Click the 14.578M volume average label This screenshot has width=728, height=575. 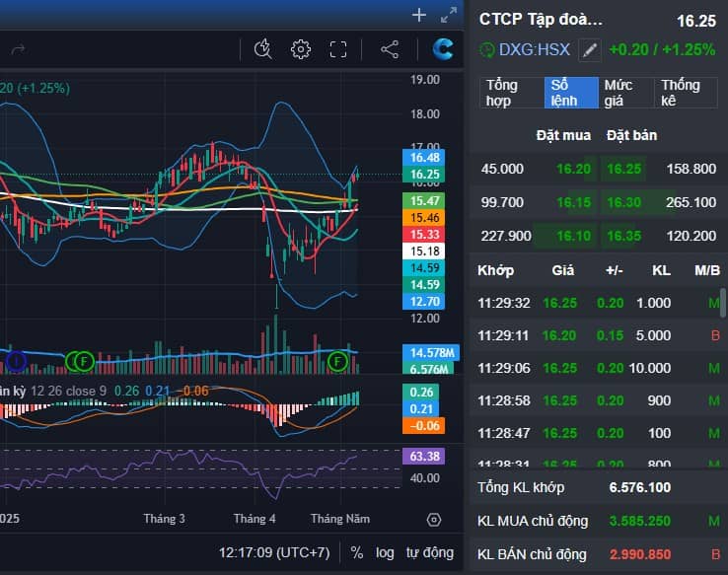tap(431, 353)
